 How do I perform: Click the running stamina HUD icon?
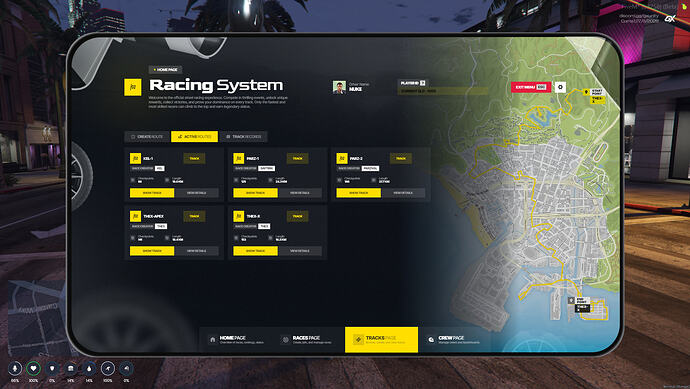(108, 368)
